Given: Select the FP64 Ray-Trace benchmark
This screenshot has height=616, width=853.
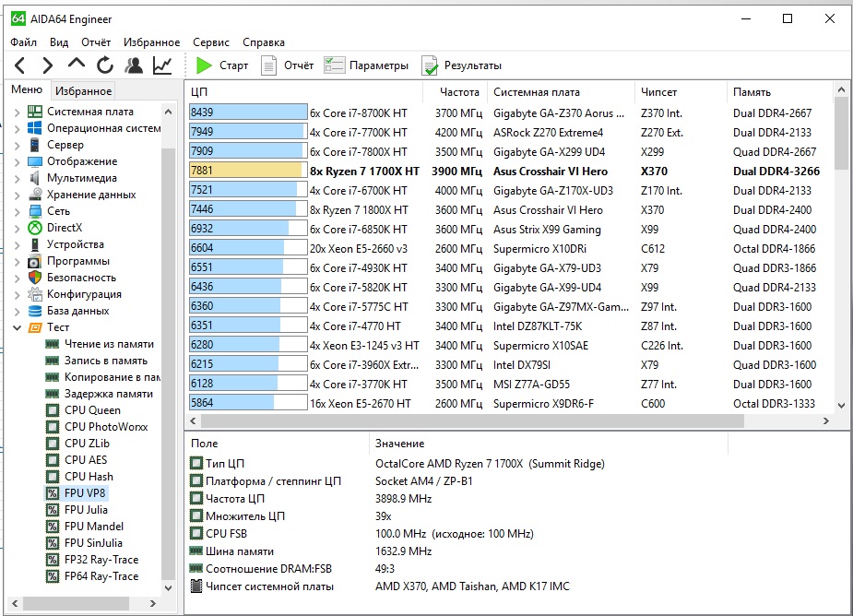Looking at the screenshot, I should pyautogui.click(x=101, y=576).
